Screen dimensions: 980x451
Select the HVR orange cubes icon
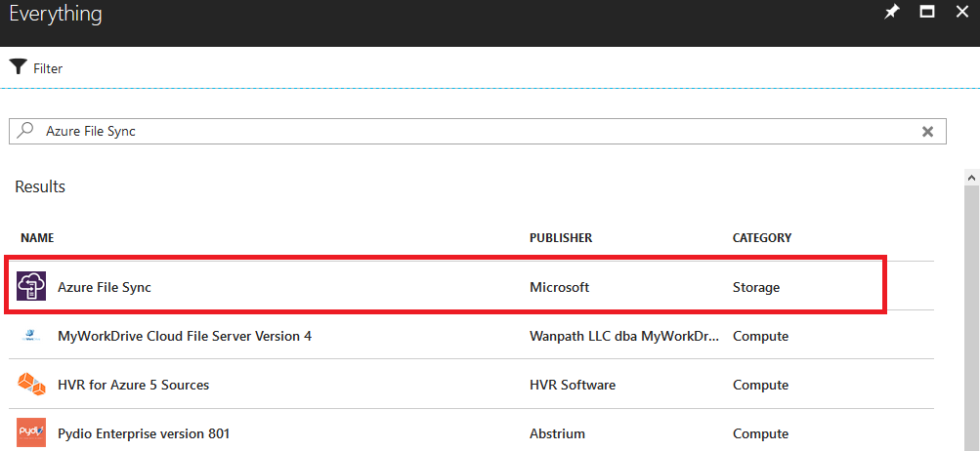tap(31, 385)
